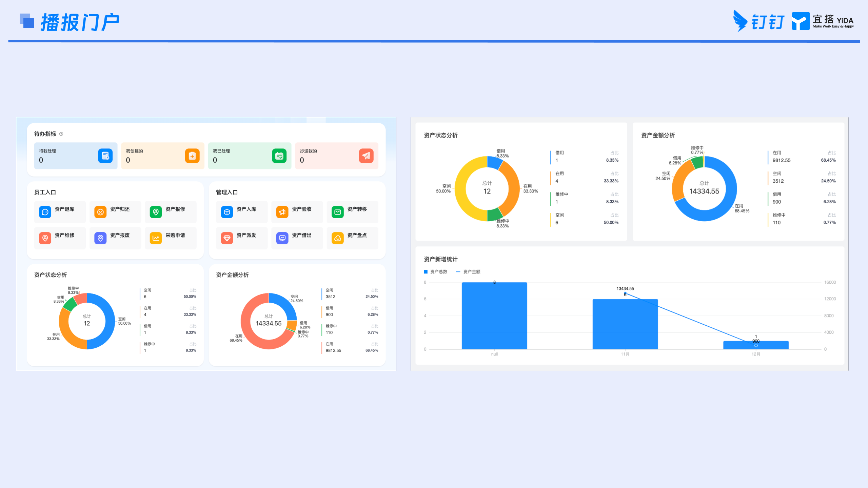Viewport: 868px width, 488px height.
Task: Open the 采购申请 chart icon
Action: click(156, 238)
